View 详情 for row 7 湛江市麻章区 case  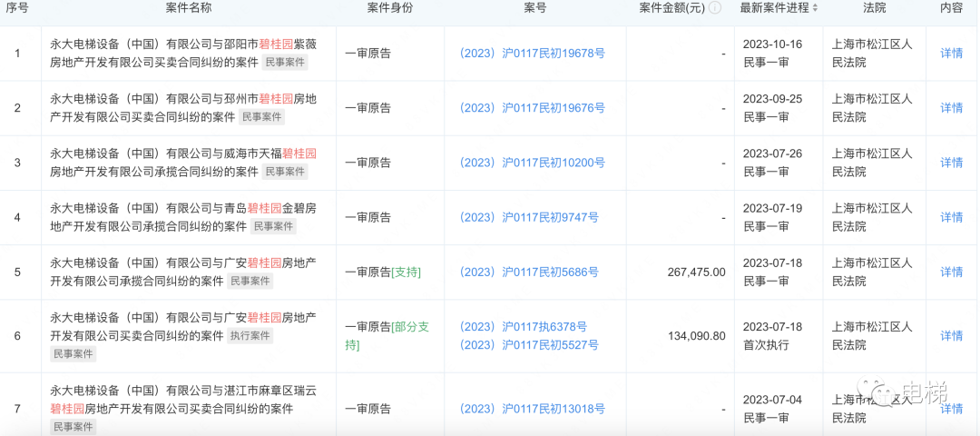tap(951, 409)
